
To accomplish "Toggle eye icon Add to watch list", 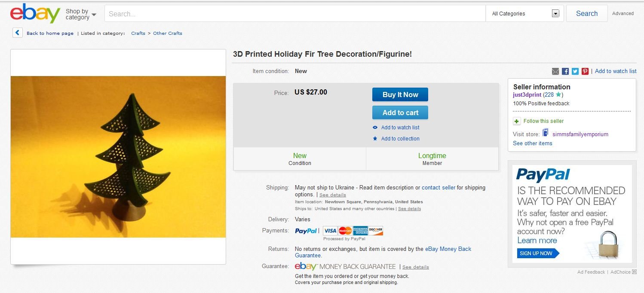I will pos(375,128).
